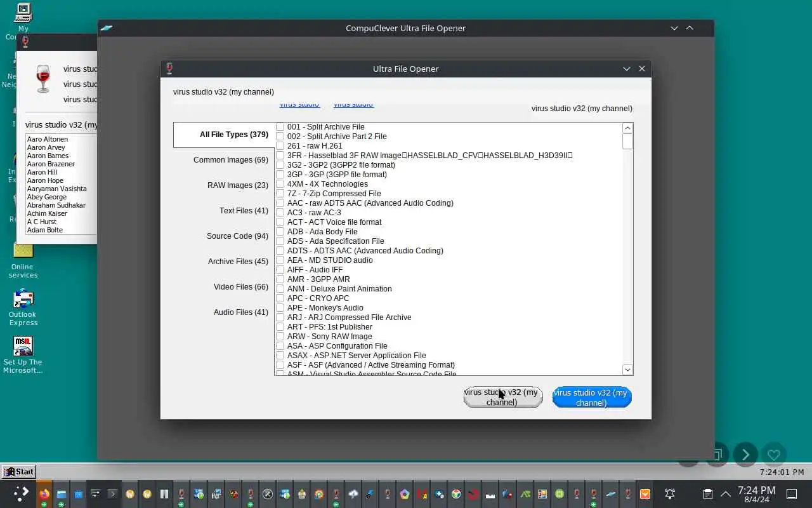
Task: Click the blue CompuClever feather taskbar icon
Action: [611, 493]
